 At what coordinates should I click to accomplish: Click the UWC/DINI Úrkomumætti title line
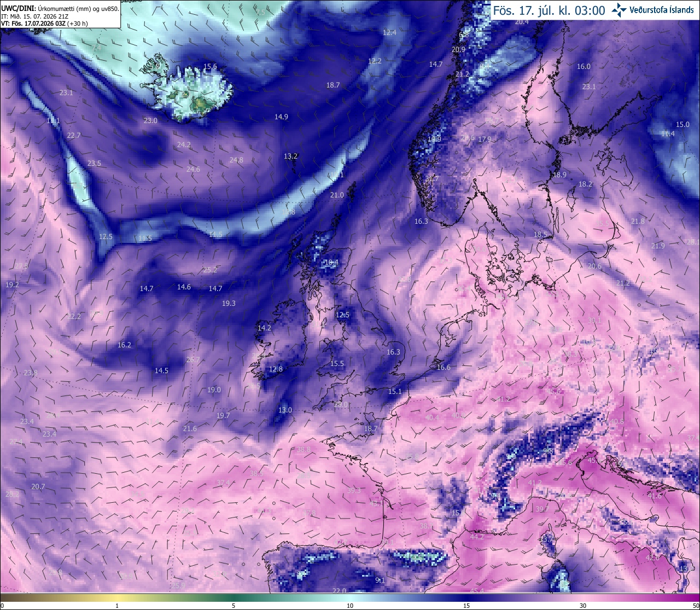60,9
